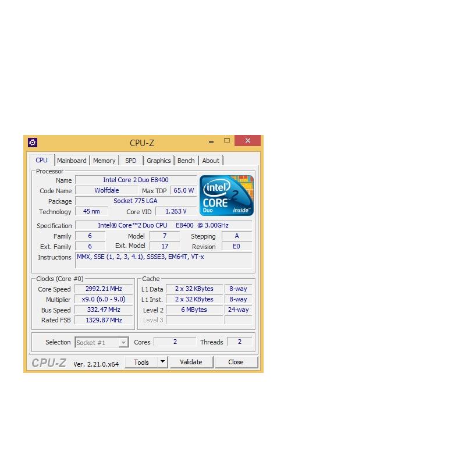Select the CPU tab

pyautogui.click(x=41, y=160)
